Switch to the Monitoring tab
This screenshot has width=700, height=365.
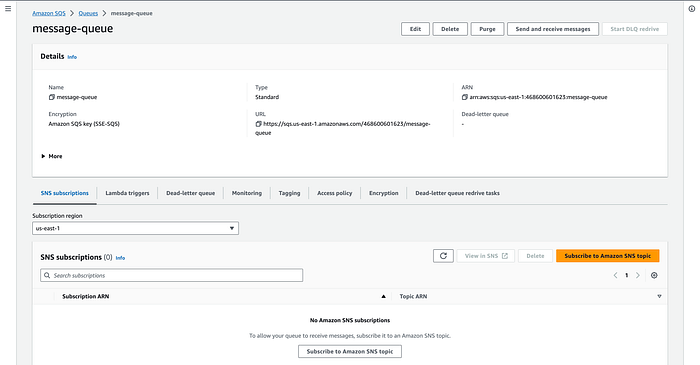pos(246,193)
